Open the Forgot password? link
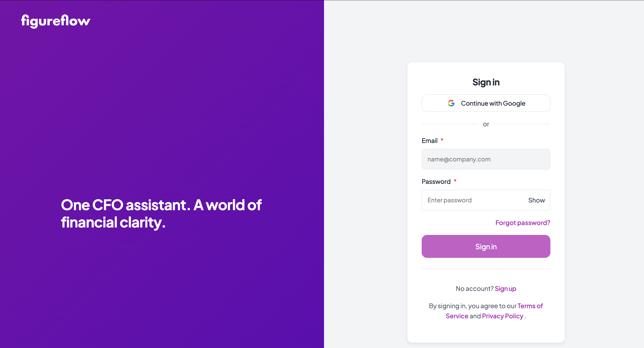The height and width of the screenshot is (348, 644). tap(522, 223)
